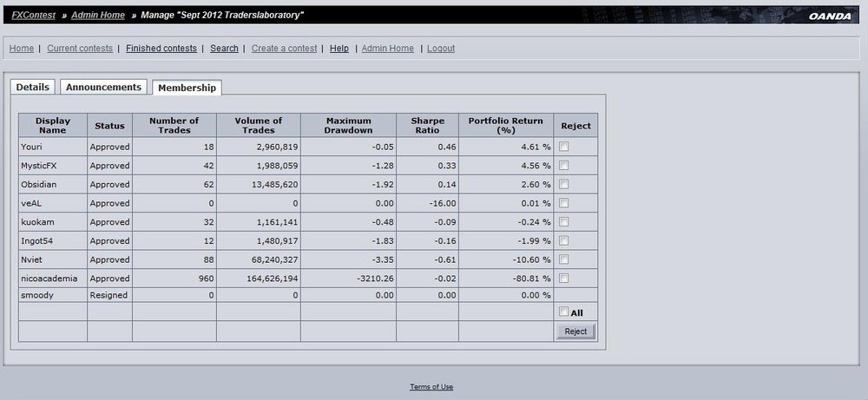Check Reject box for Nviet
This screenshot has height=400, width=868.
click(563, 259)
